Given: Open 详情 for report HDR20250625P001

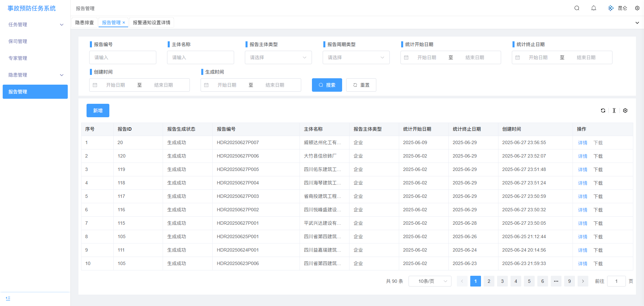Looking at the screenshot, I should coord(583,237).
